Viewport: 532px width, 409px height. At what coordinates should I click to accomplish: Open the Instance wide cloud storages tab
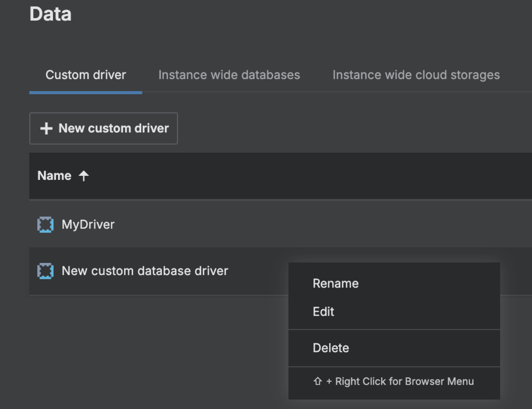[x=416, y=75]
